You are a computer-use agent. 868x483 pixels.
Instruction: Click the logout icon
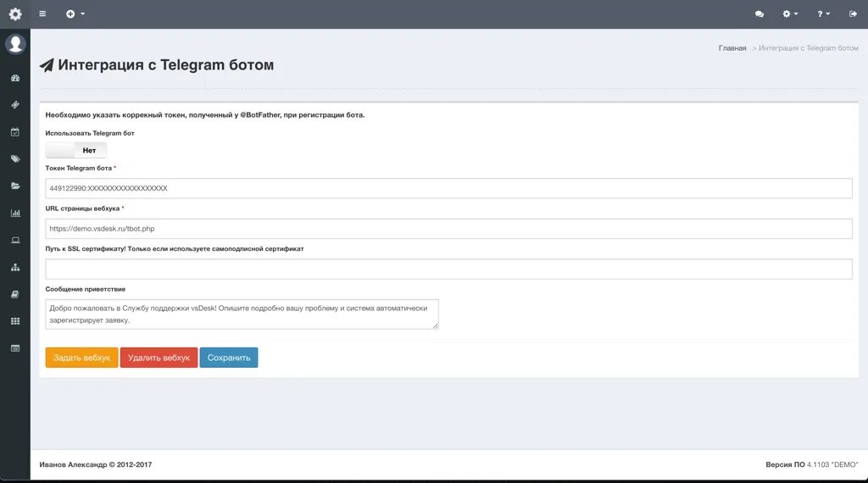[853, 14]
